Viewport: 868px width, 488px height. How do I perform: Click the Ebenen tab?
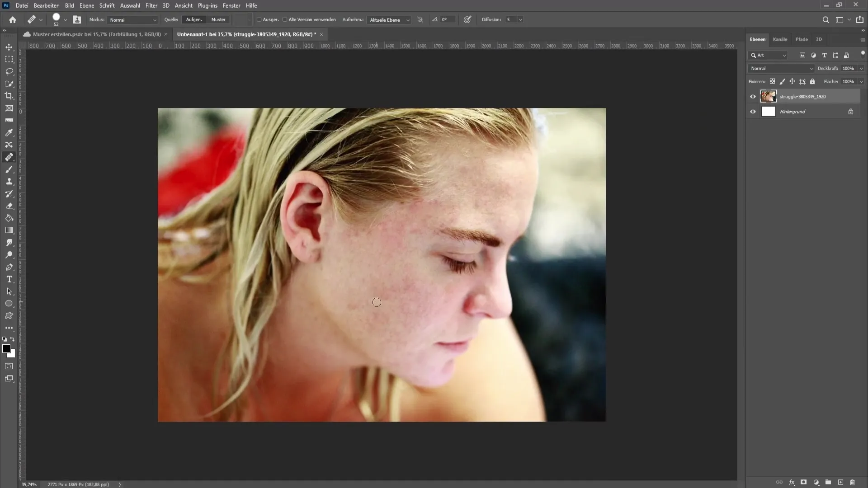tap(758, 39)
